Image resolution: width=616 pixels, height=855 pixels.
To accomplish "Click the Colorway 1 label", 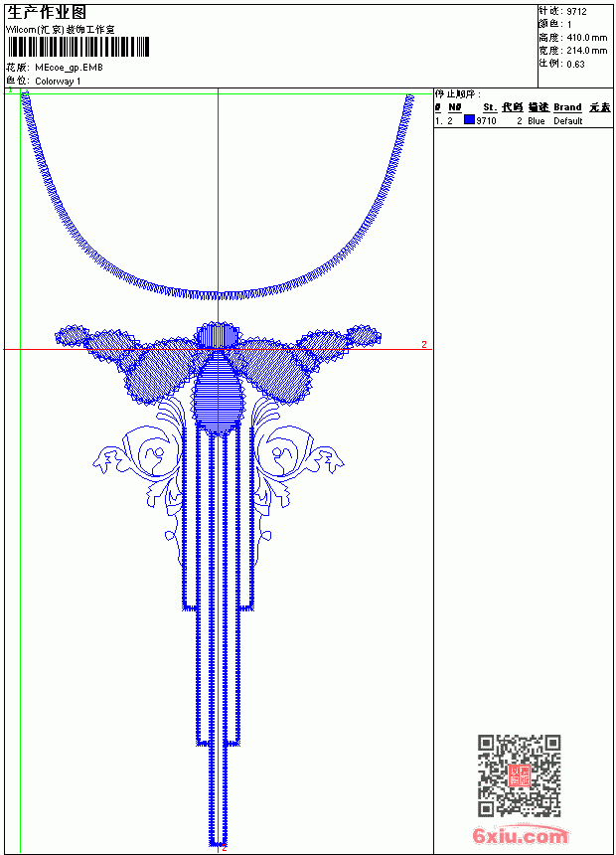I will (x=58, y=82).
